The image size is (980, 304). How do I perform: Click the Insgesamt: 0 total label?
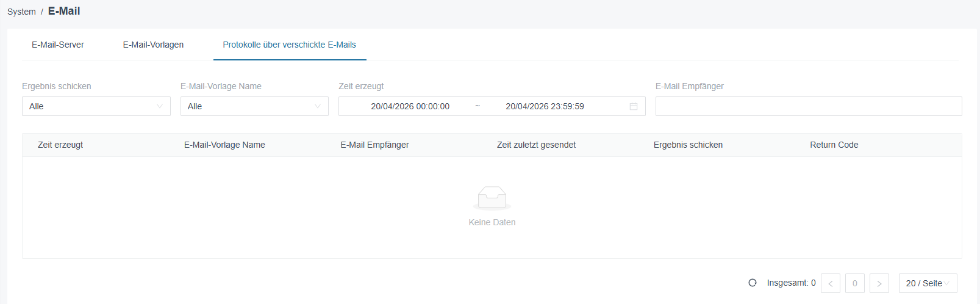(x=791, y=283)
